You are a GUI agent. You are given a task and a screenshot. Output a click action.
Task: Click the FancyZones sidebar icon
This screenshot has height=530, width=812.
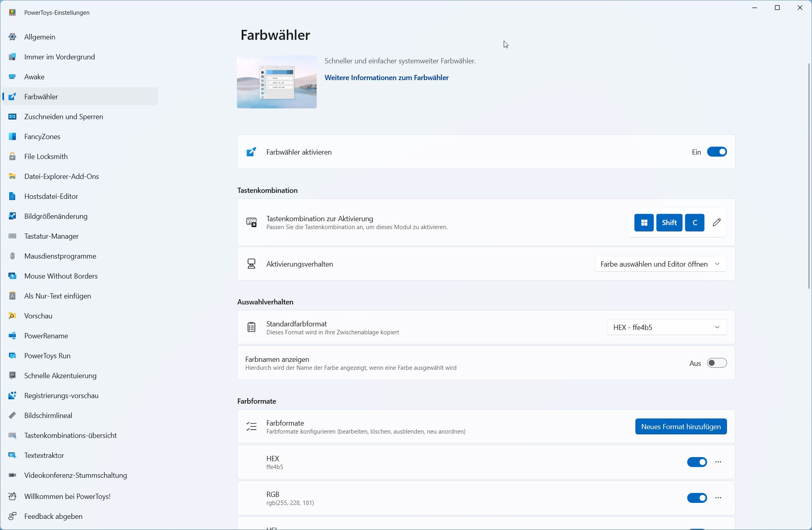pyautogui.click(x=12, y=137)
